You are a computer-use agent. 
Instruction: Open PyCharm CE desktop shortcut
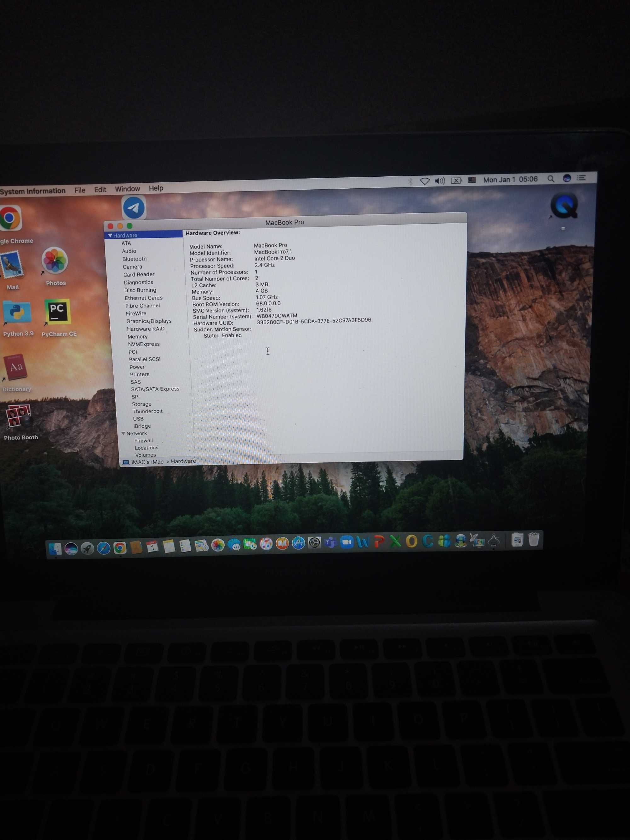click(x=57, y=312)
